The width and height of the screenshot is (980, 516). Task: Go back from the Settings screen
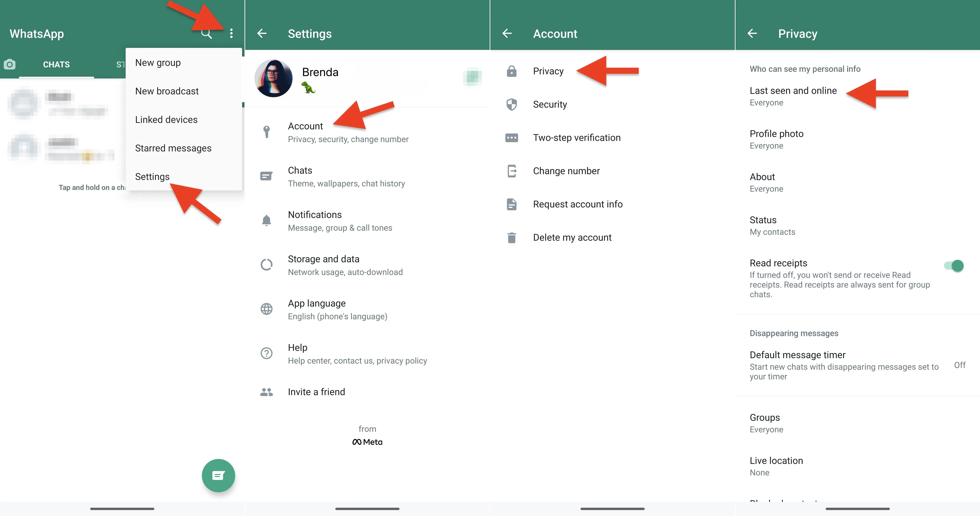click(x=262, y=33)
